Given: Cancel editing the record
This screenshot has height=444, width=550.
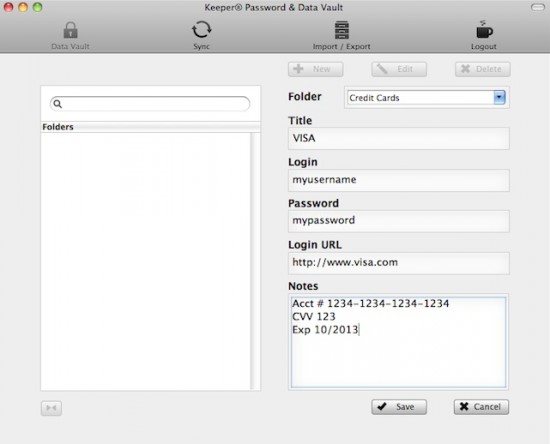Looking at the screenshot, I should click(x=481, y=407).
